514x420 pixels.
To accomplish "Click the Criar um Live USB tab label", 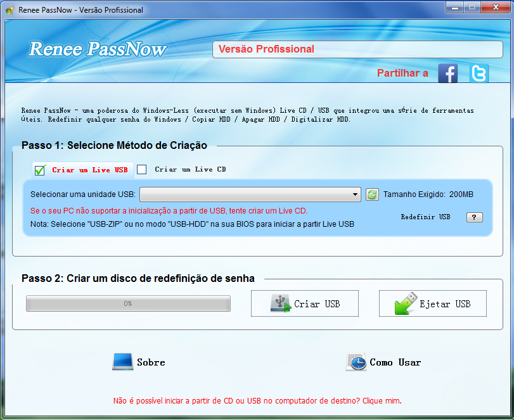I will pos(90,170).
